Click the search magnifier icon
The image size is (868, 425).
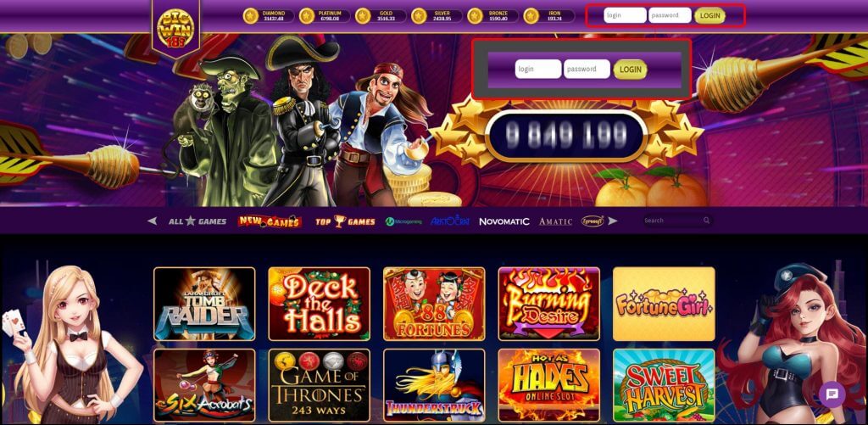(706, 221)
